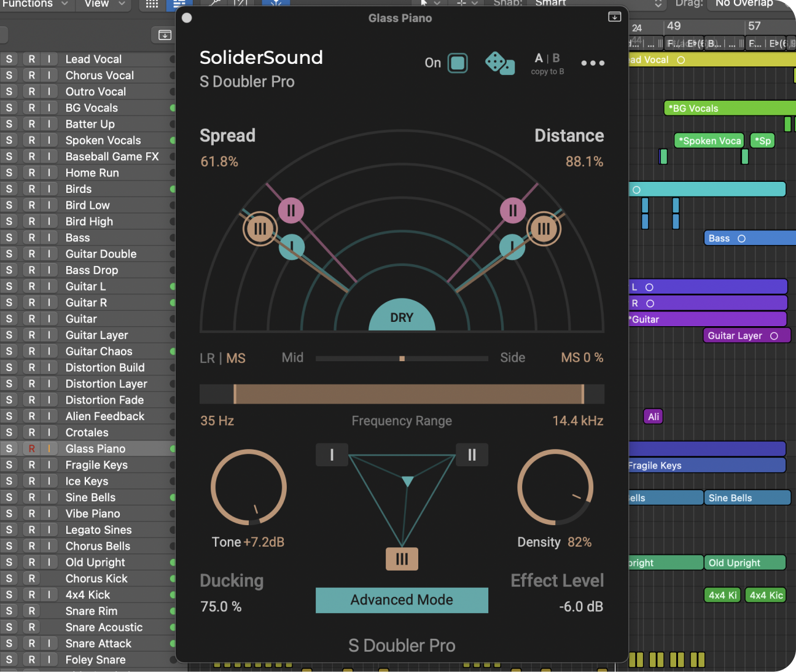The height and width of the screenshot is (672, 796).
Task: Click the Mid/Side balance slider
Action: pos(402,358)
